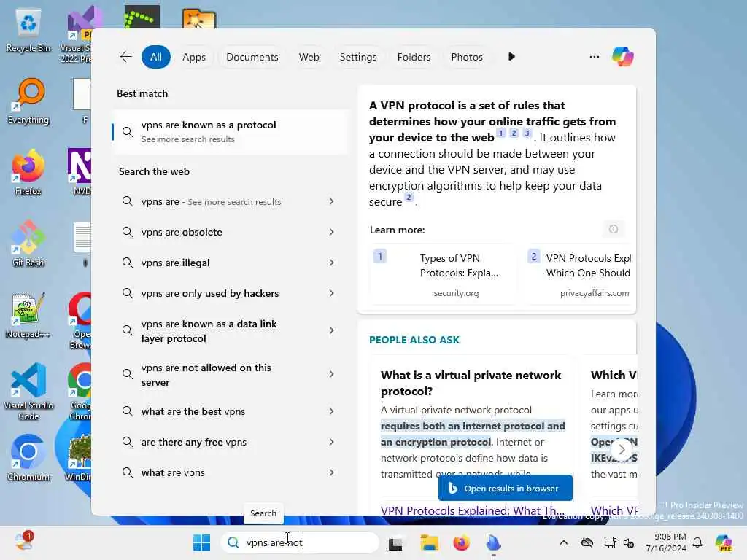This screenshot has height=560, width=747.
Task: Click taskbar search input field
Action: [x=300, y=542]
